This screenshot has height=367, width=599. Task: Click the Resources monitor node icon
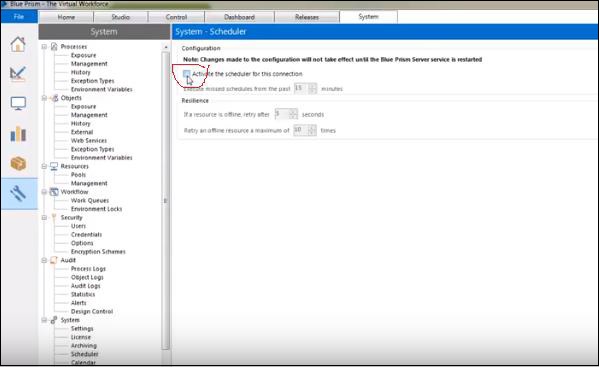54,166
